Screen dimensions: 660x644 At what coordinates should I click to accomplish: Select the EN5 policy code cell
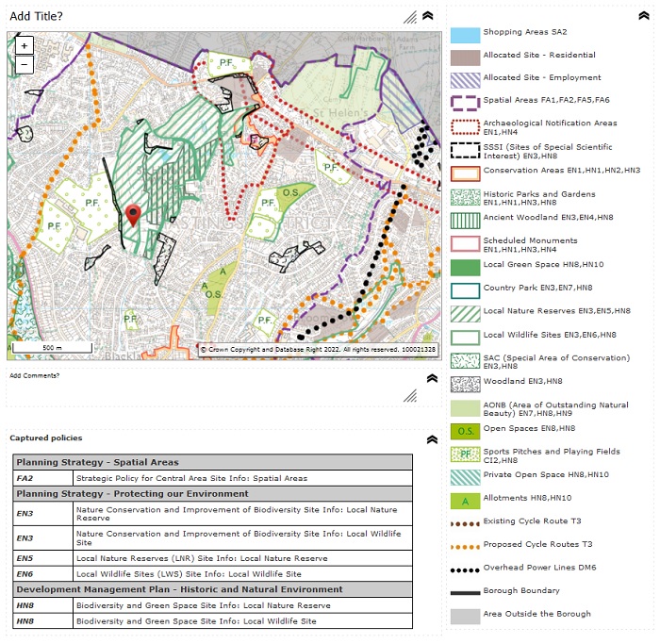point(43,558)
